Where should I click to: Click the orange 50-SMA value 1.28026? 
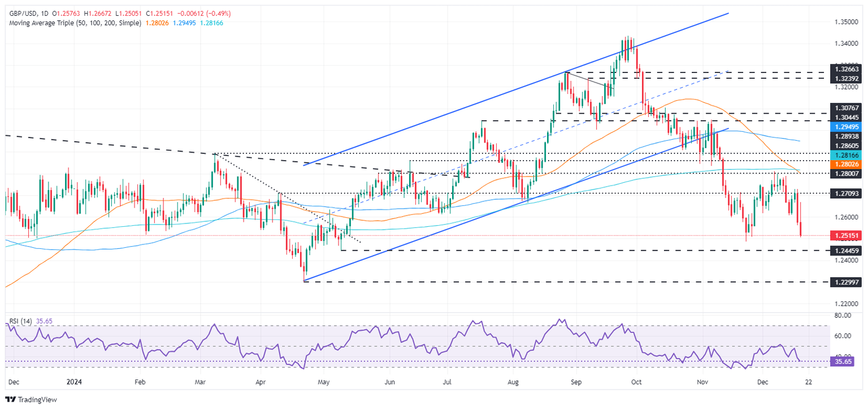157,23
